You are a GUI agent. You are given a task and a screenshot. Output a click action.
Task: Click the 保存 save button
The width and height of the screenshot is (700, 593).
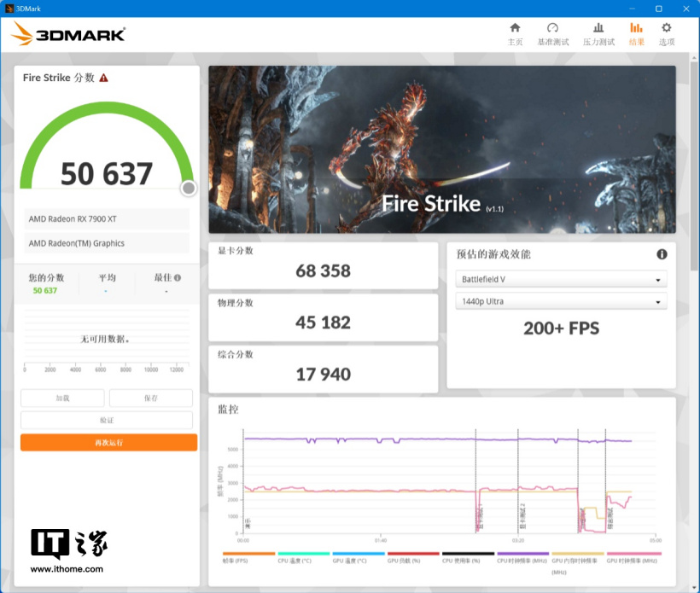pos(151,398)
